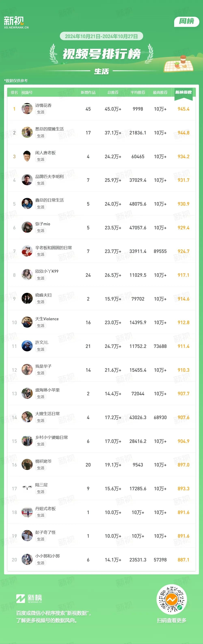Image resolution: width=203 pixels, height=644 pixels.
Task: Open 闲人唐老板 avatar icon
Action: pos(27,156)
